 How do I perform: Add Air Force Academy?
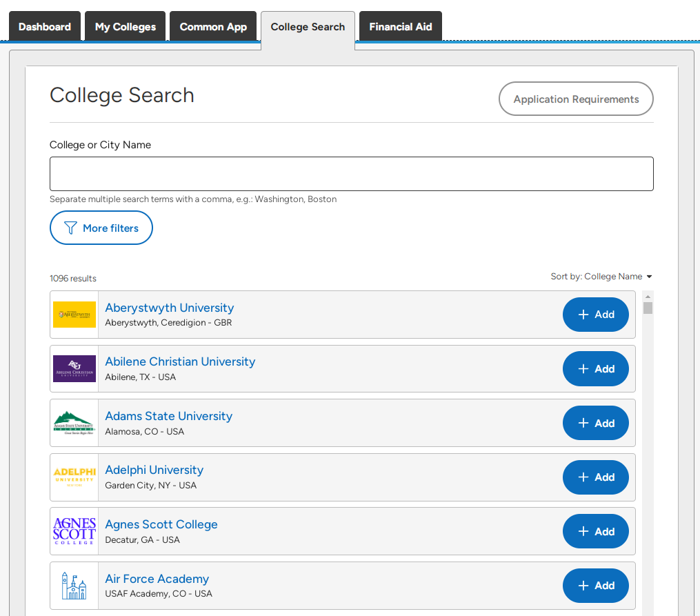click(x=596, y=585)
